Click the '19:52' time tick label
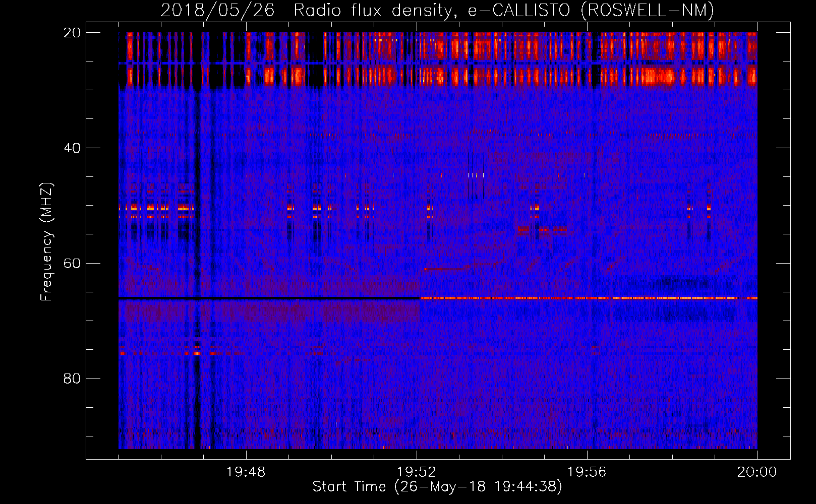816x504 pixels. [416, 472]
